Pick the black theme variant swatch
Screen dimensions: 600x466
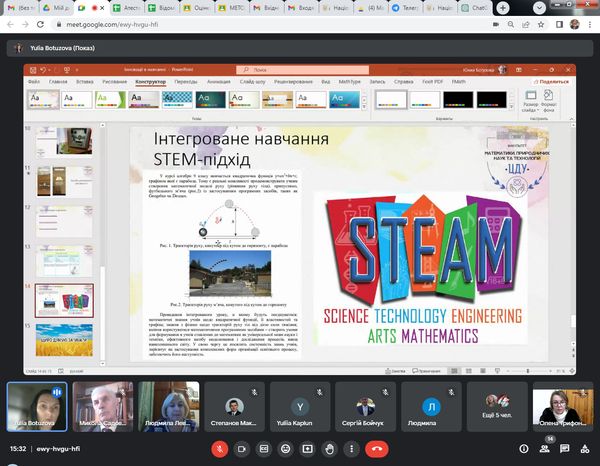459,99
